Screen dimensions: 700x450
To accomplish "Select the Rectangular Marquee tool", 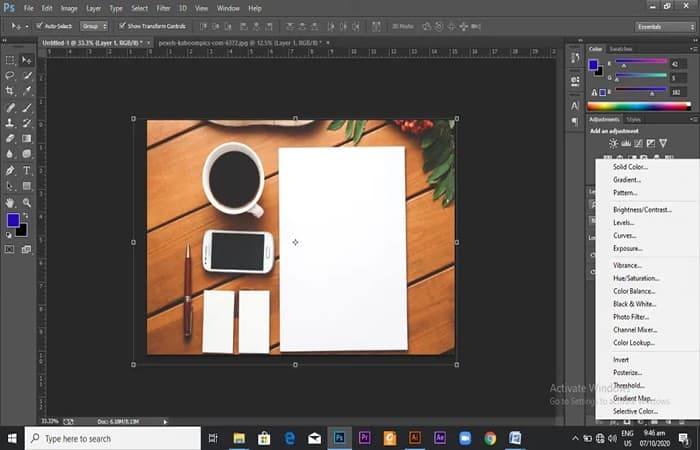I will [x=9, y=60].
